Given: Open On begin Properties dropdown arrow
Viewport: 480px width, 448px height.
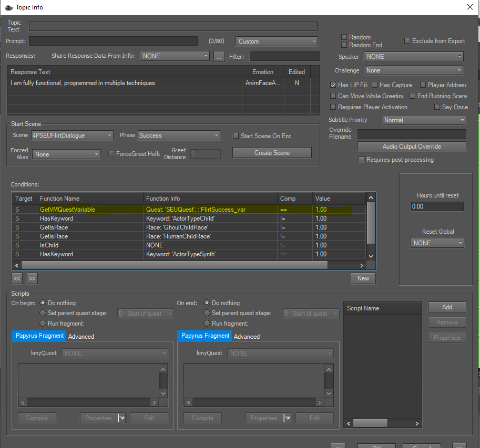Looking at the screenshot, I should click(121, 418).
